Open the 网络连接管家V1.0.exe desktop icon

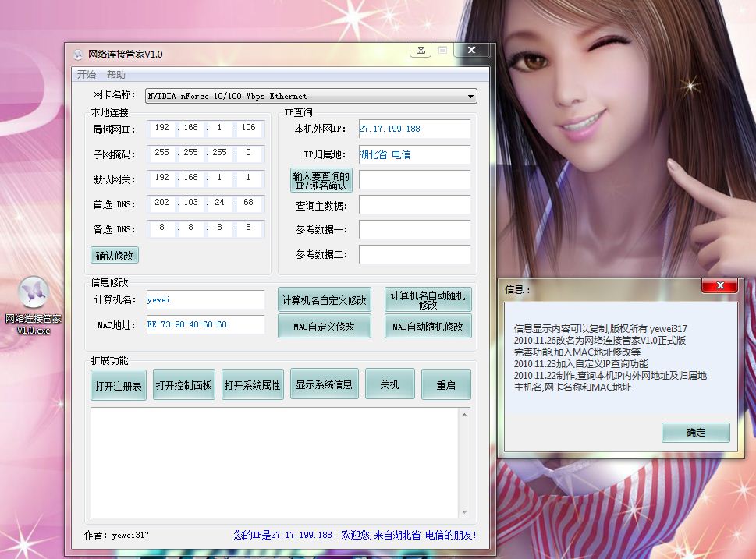[34, 306]
